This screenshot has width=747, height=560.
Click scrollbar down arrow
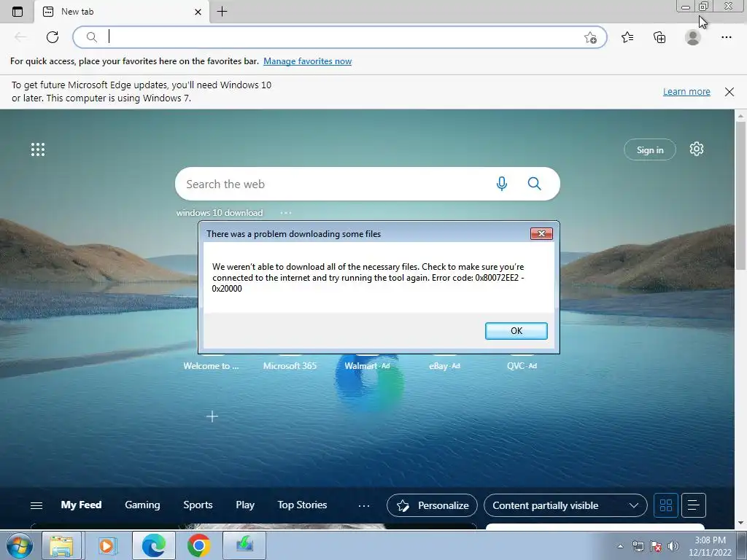tap(741, 523)
